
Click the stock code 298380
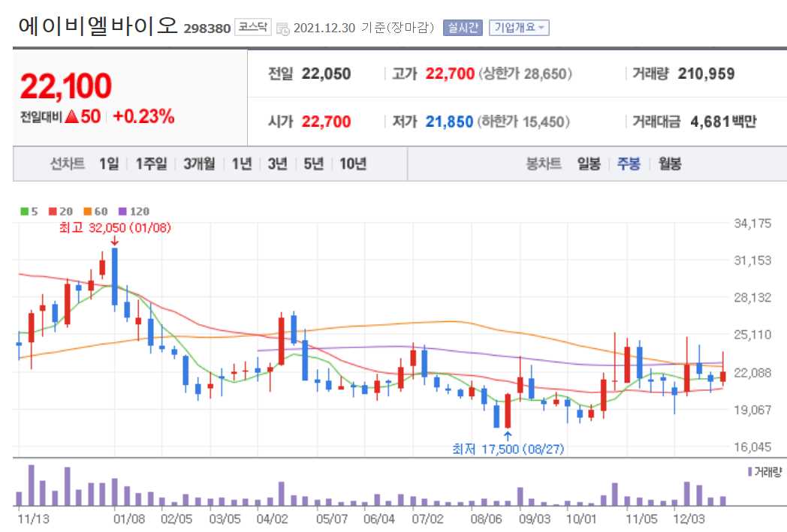coord(207,29)
